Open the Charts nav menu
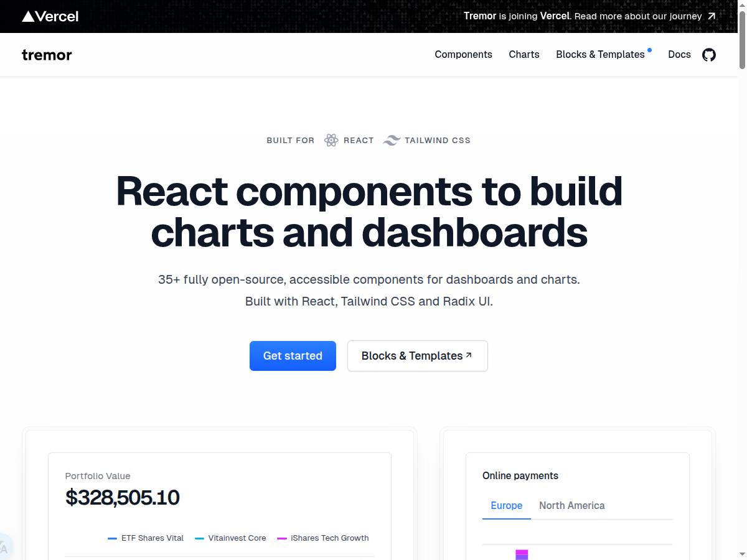The height and width of the screenshot is (560, 747). point(524,55)
